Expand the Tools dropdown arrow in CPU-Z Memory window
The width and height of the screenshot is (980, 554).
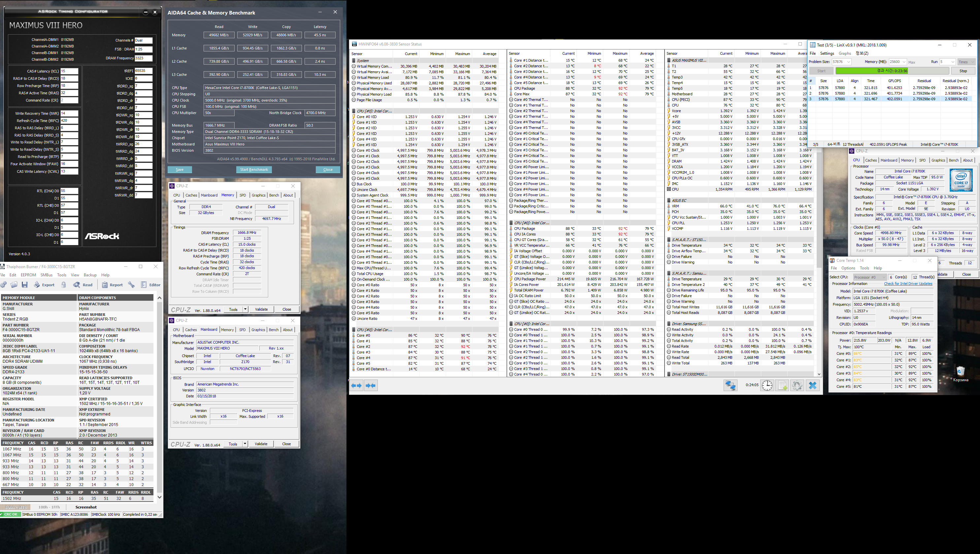pos(245,309)
